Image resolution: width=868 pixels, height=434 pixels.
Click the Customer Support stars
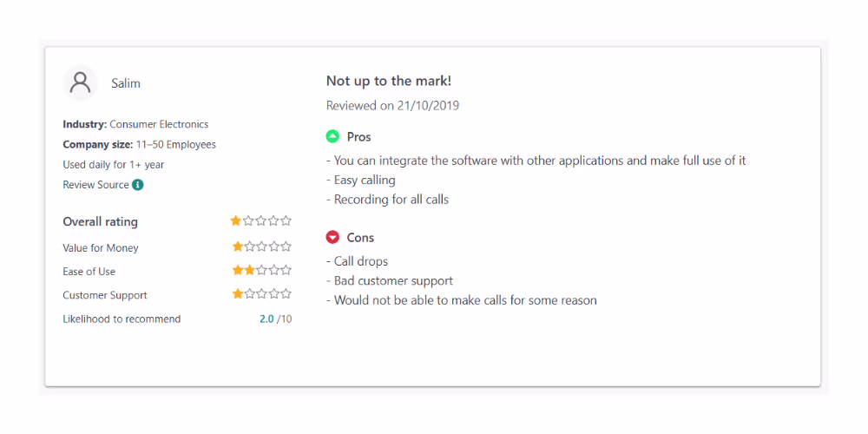tap(261, 294)
